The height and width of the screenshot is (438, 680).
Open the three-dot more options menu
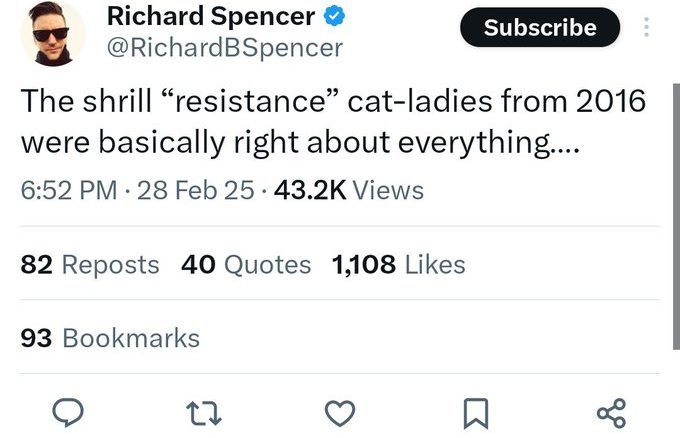pos(646,27)
